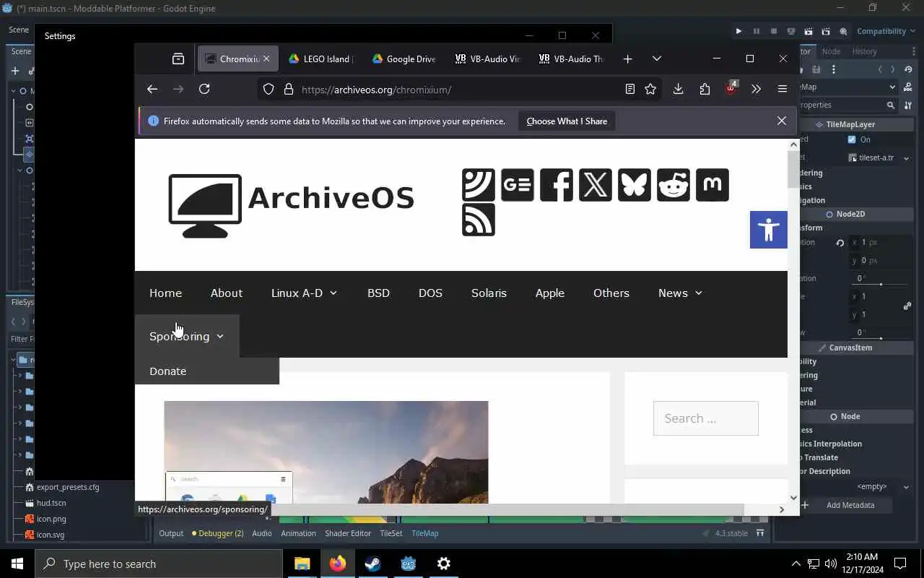Open Steam from the taskbar
Screen dimensions: 924x578
click(372, 564)
